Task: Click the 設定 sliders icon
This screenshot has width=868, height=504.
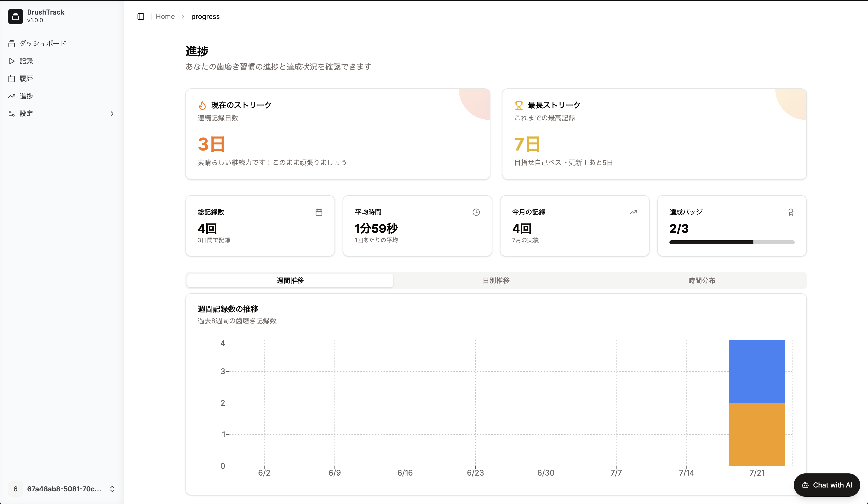Action: 12,114
